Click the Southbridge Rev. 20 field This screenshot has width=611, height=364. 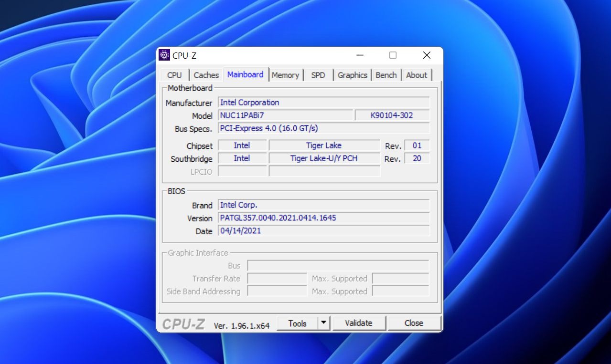pos(417,158)
